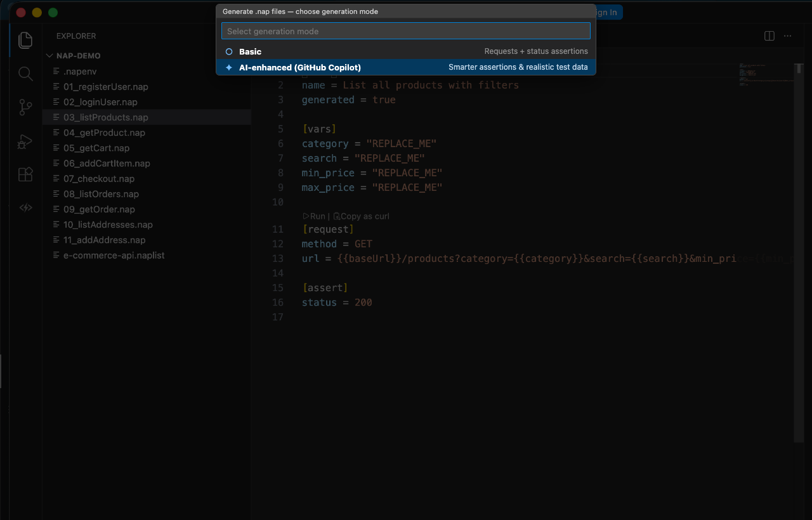Click the 'generated = true' line

(348, 100)
